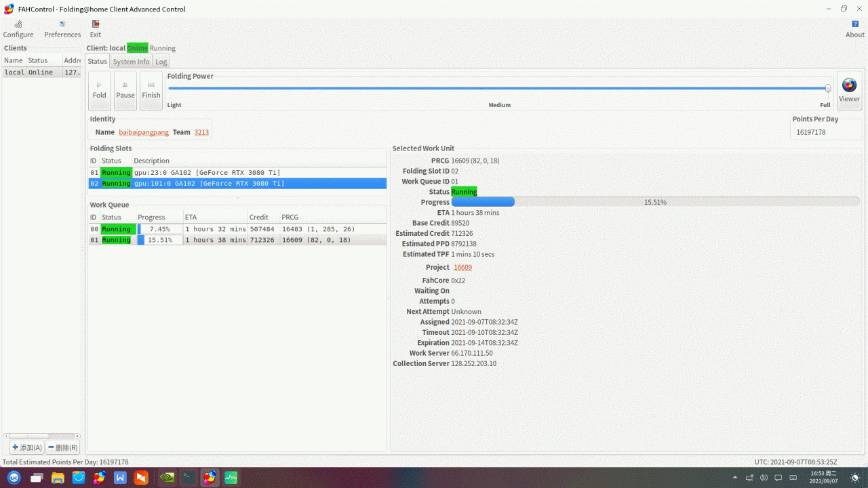Click the remove client 删除(R) button
868x488 pixels.
pos(63,447)
